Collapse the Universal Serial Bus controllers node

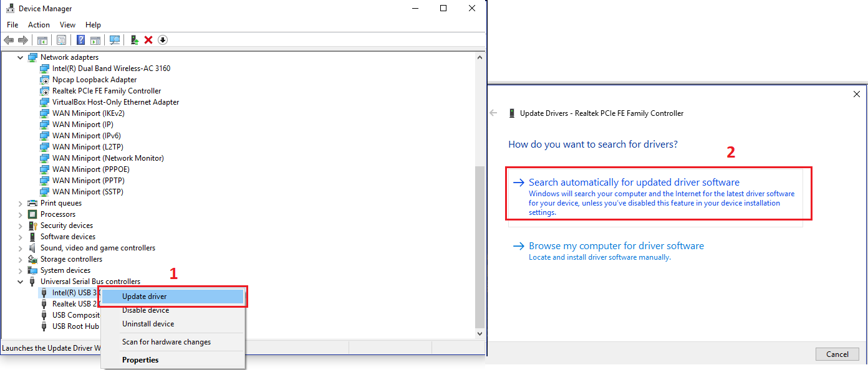click(21, 282)
